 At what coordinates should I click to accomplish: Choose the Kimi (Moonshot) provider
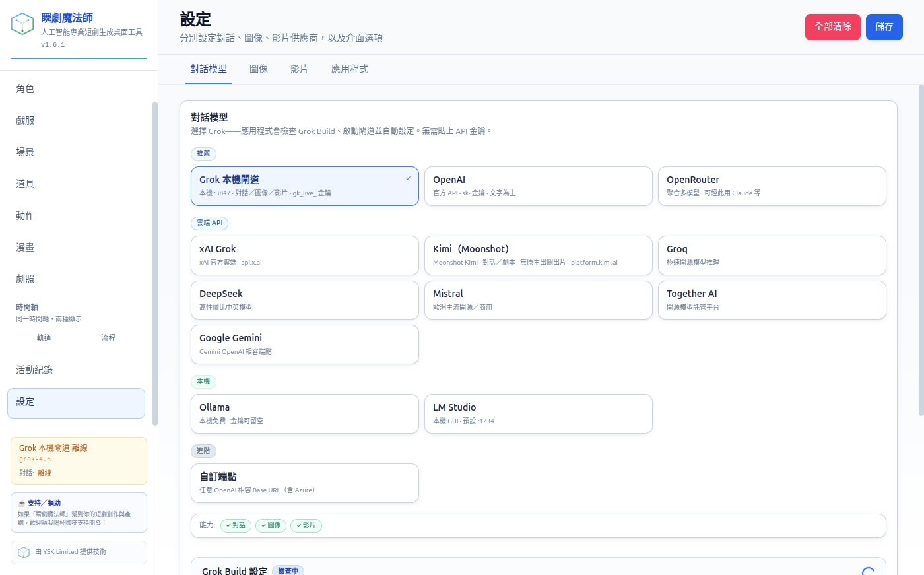539,255
